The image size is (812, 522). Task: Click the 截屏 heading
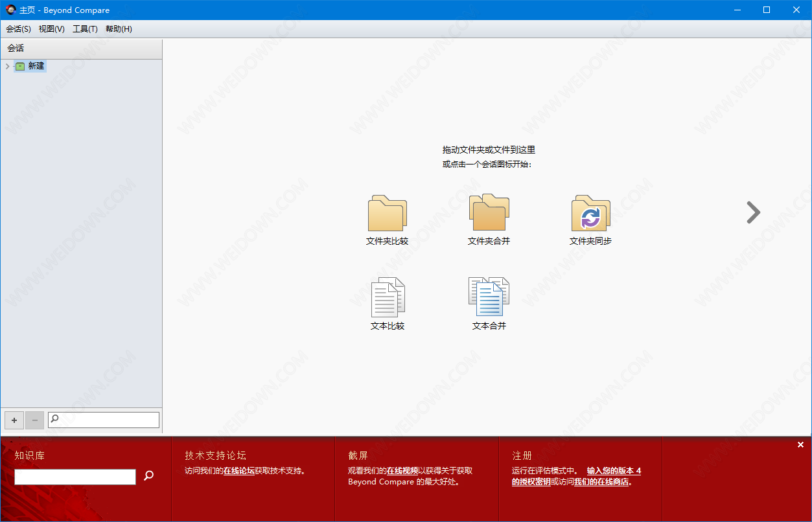(x=358, y=456)
